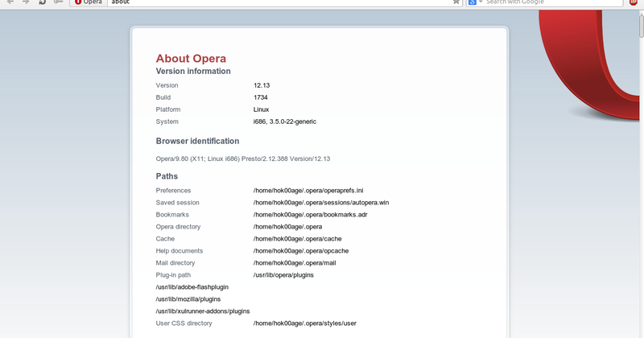The width and height of the screenshot is (644, 338).
Task: Select platform value 'Linux'
Action: click(x=261, y=109)
